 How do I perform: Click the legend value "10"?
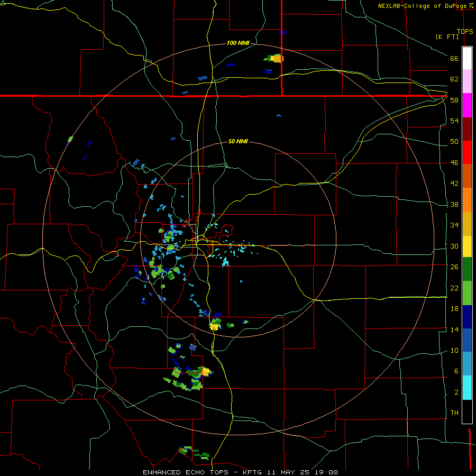pyautogui.click(x=454, y=350)
